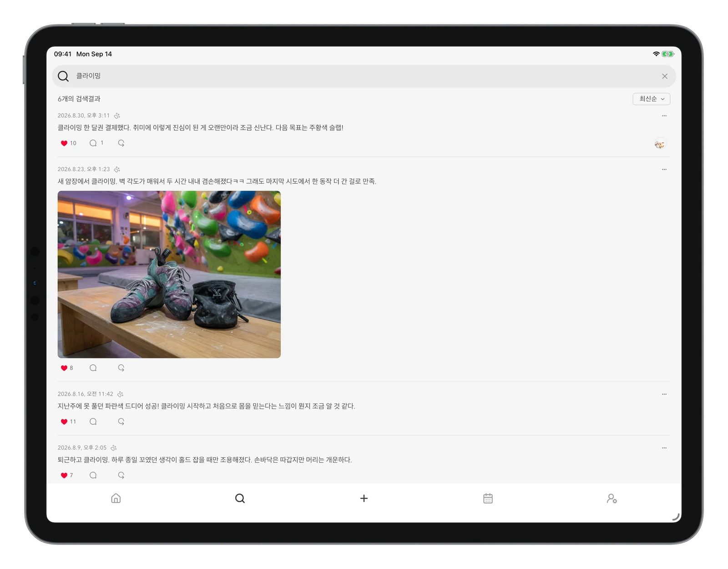Open the sort dropdown labeled 최신순

coord(651,99)
